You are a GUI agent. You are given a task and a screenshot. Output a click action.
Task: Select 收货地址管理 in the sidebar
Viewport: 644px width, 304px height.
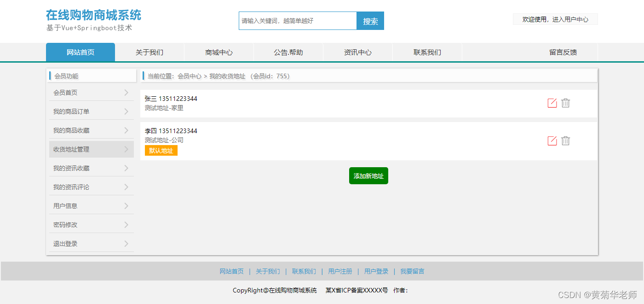pos(92,149)
